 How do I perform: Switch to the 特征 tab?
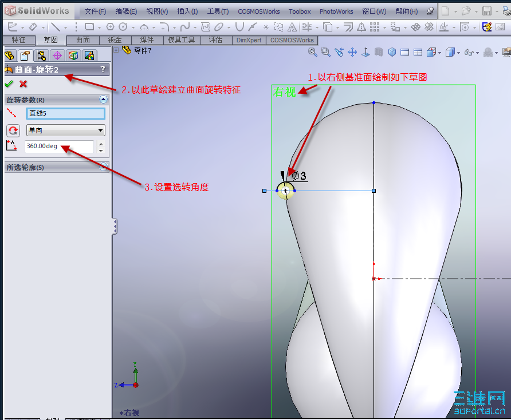click(18, 40)
